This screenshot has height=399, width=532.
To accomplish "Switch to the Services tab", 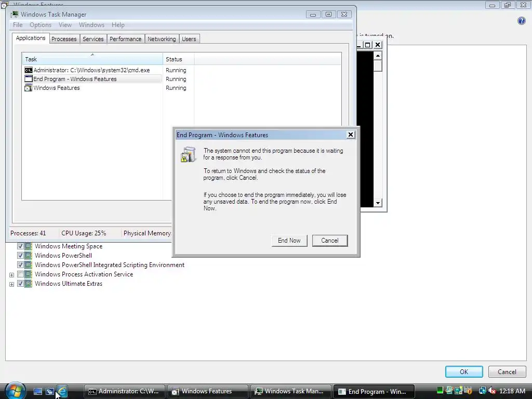I will point(93,39).
